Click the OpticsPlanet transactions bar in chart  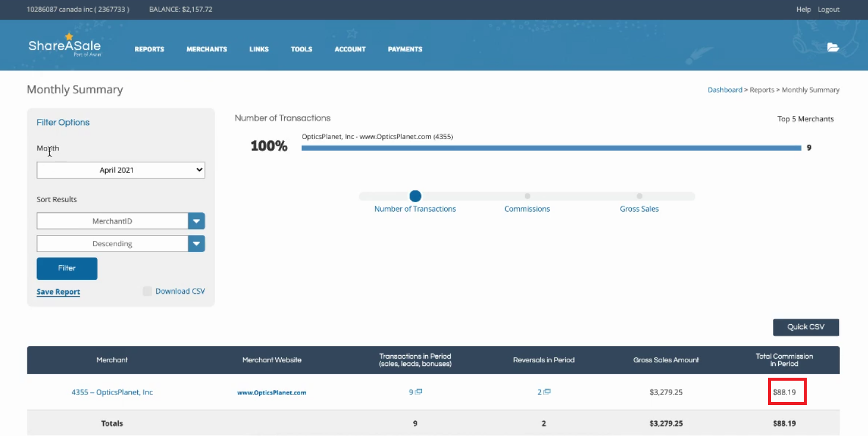click(x=551, y=148)
